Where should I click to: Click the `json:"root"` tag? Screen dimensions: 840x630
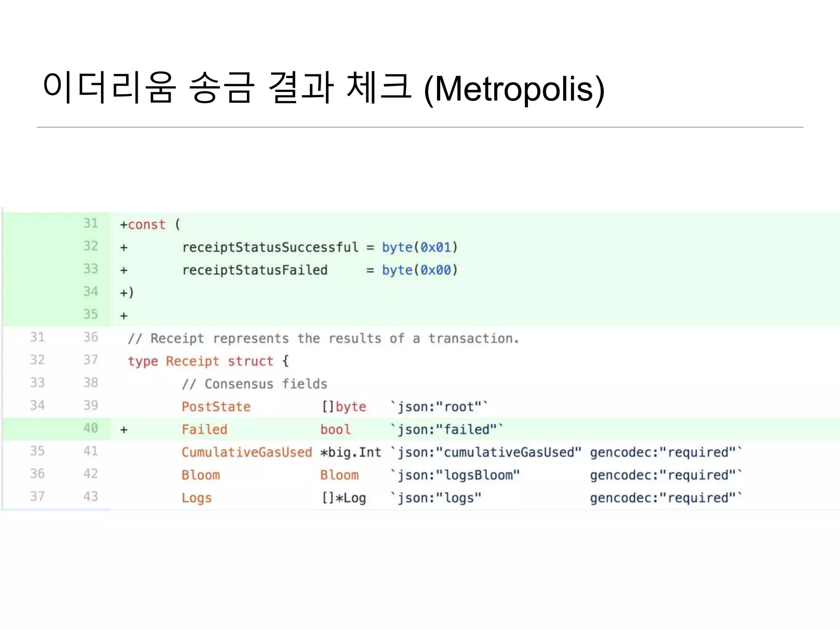(439, 407)
